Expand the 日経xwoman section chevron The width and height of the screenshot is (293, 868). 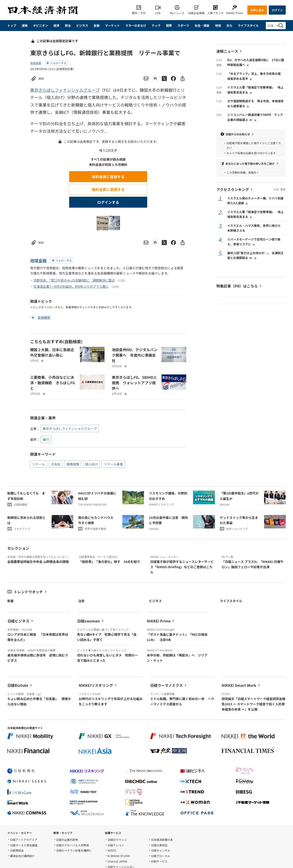[102, 621]
